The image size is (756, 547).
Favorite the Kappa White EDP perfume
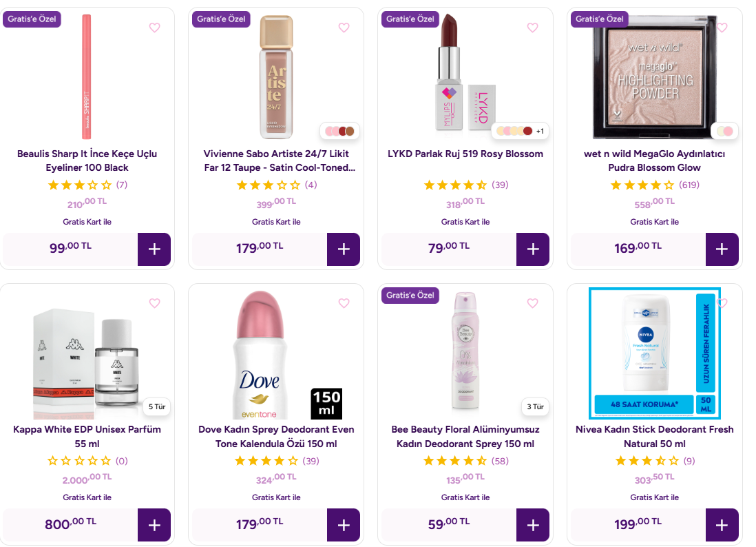coord(154,303)
